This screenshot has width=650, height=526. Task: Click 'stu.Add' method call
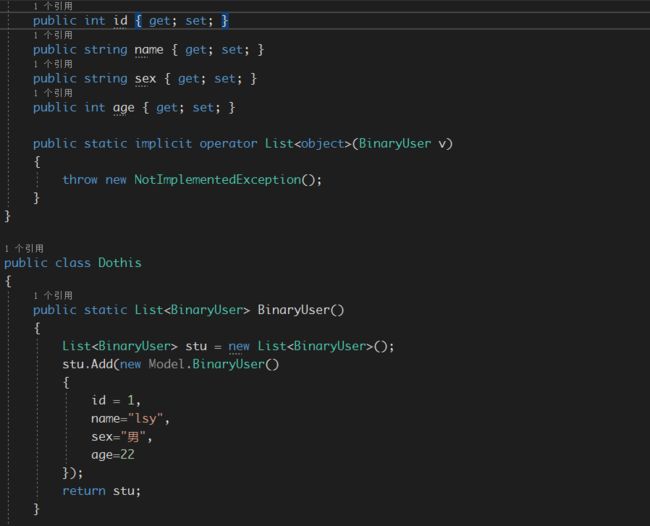tap(87, 364)
